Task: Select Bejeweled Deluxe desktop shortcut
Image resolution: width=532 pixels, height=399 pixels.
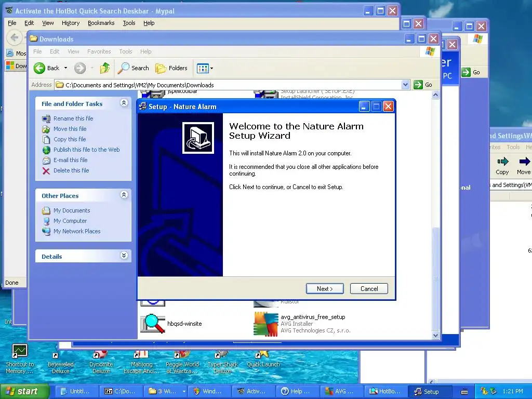Action: click(61, 363)
